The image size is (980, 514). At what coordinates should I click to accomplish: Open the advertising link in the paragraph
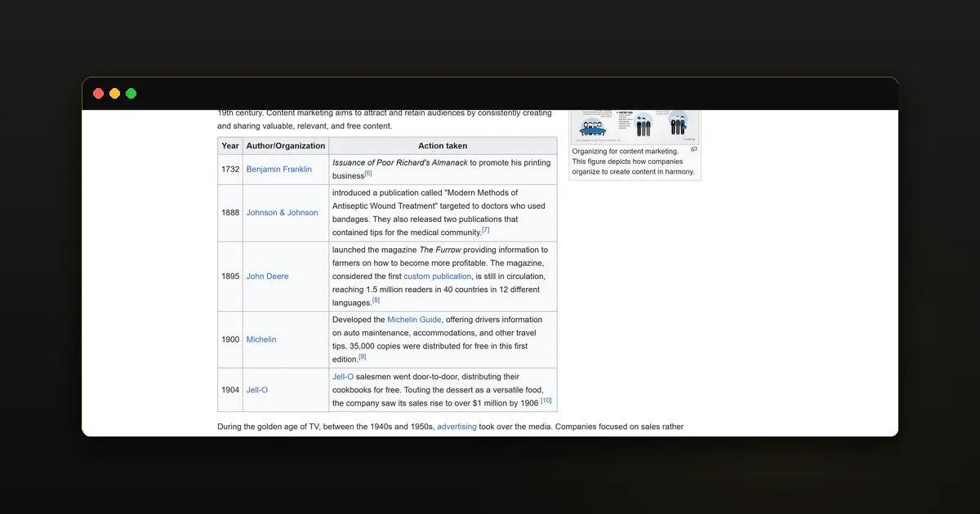457,427
